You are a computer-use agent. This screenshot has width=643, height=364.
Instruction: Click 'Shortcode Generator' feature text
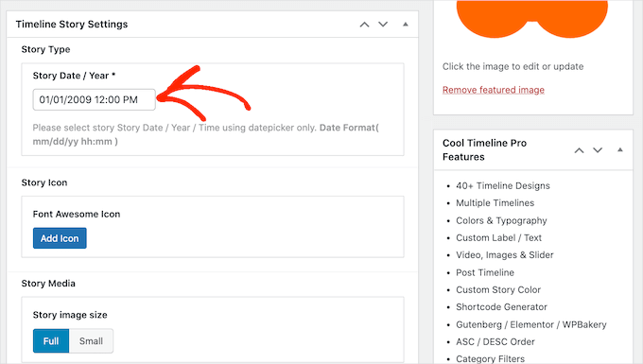501,307
